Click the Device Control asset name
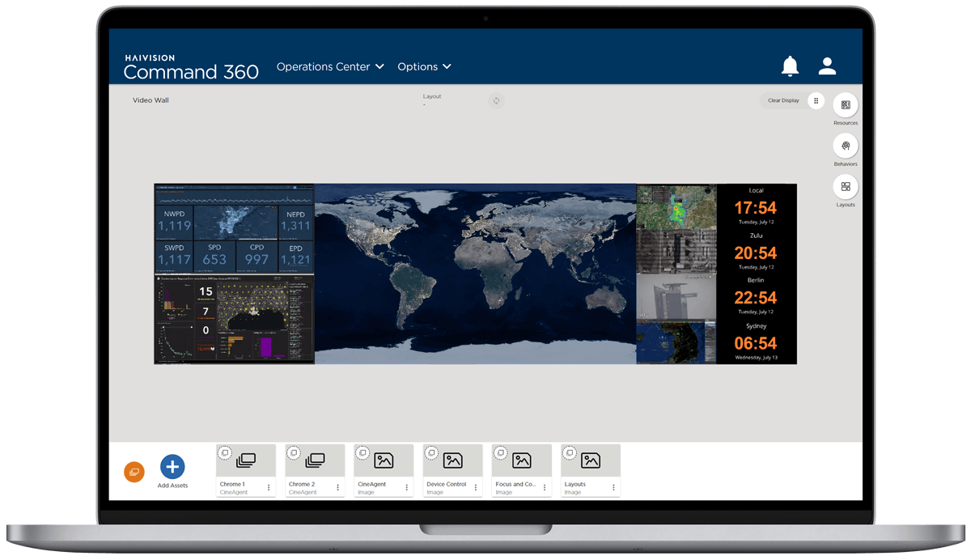The width and height of the screenshot is (971, 560). click(447, 484)
